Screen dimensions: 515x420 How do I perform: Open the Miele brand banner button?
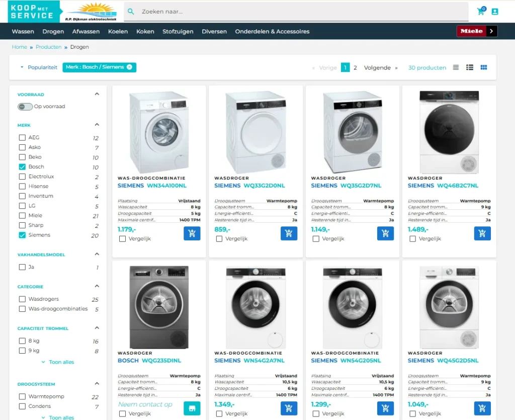pyautogui.click(x=477, y=31)
